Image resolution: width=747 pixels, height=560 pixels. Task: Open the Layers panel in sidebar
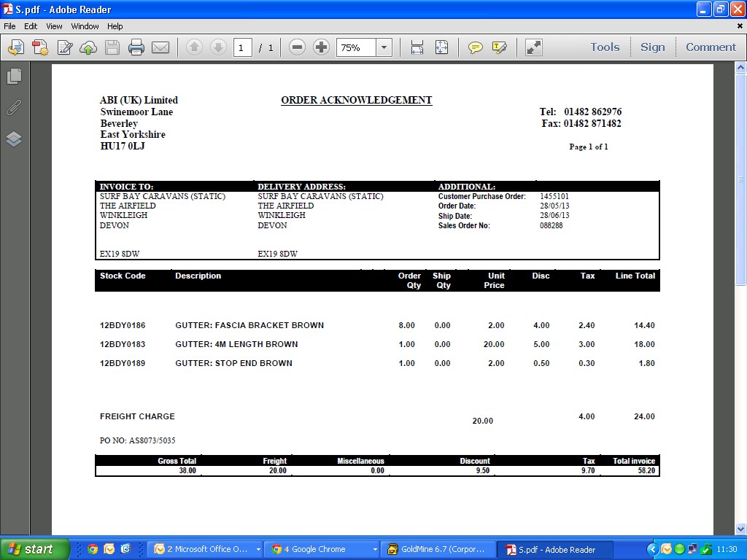point(14,139)
